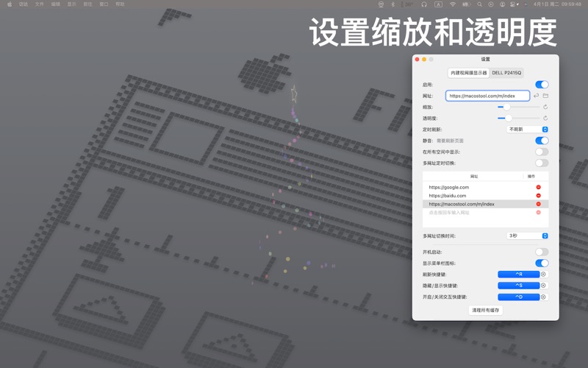
Task: Click the Bluetooth menu bar icon
Action: point(393,4)
